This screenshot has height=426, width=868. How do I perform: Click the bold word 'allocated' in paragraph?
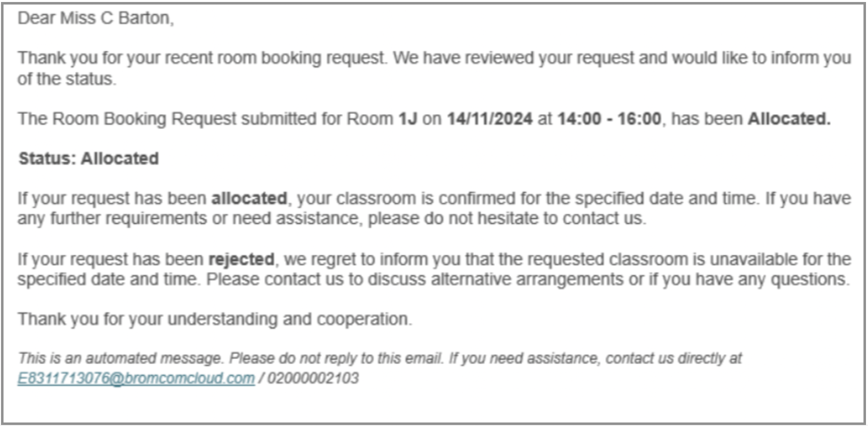(249, 198)
